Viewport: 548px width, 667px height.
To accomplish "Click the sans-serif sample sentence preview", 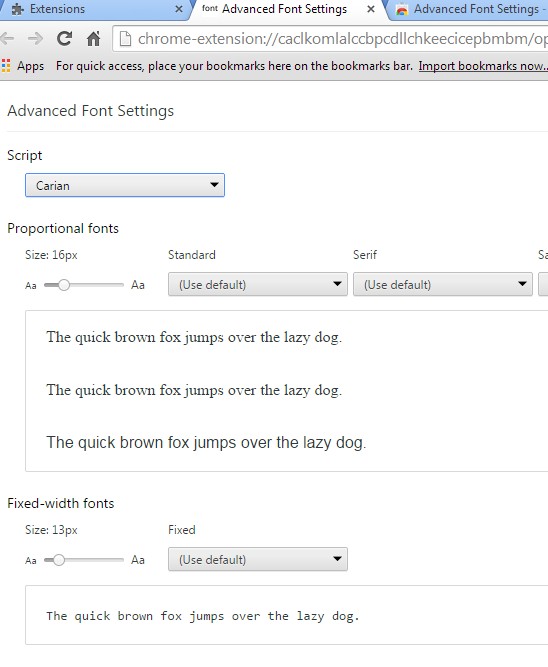I will [206, 442].
